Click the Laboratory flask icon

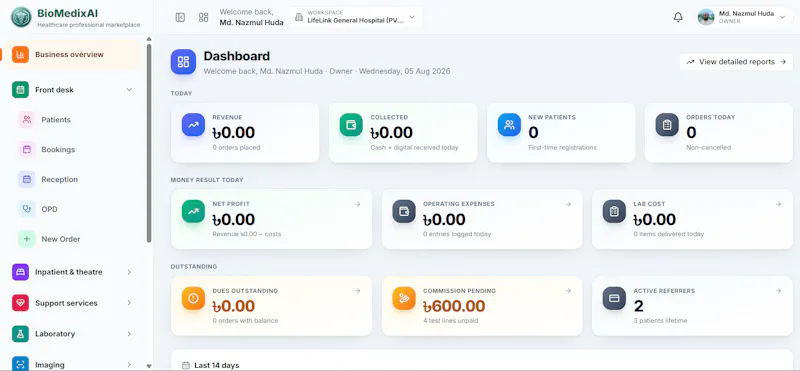(x=20, y=334)
